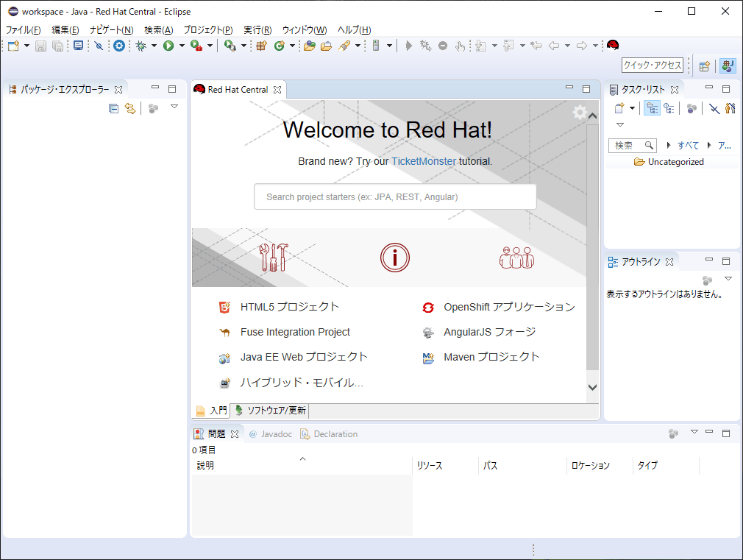Switch to the ソフトウェア/更新 tab
Image resolution: width=743 pixels, height=560 pixels.
pyautogui.click(x=270, y=411)
